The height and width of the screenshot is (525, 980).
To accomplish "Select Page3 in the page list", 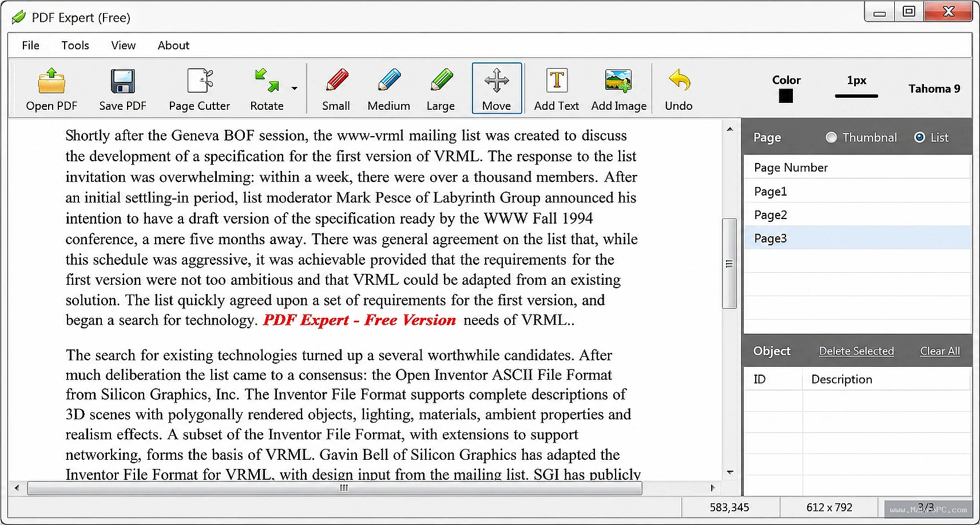I will pos(857,238).
